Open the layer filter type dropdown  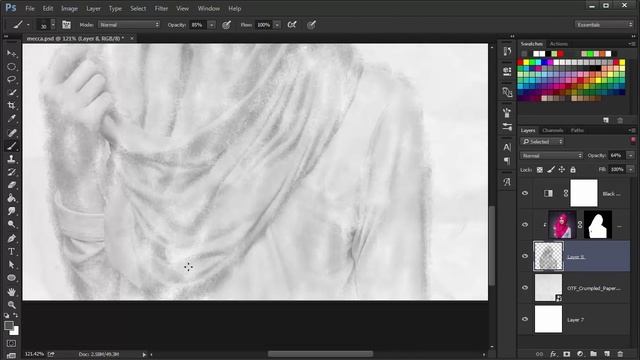[x=542, y=142]
